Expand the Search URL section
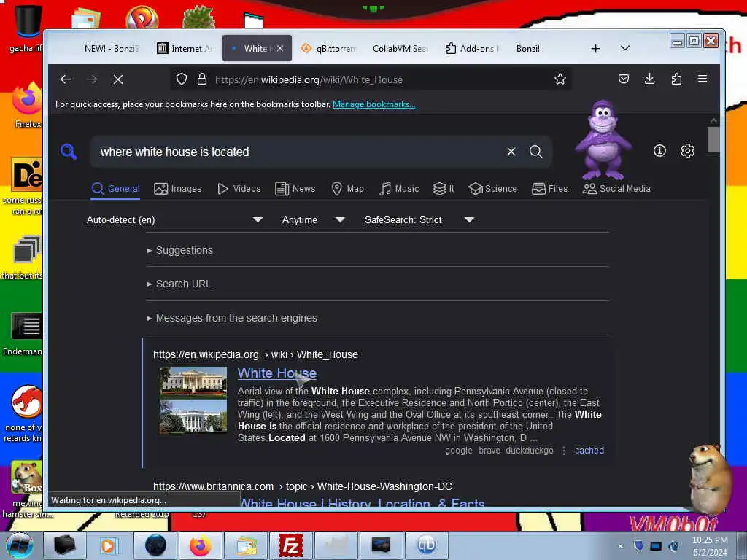The image size is (747, 560). pos(179,284)
